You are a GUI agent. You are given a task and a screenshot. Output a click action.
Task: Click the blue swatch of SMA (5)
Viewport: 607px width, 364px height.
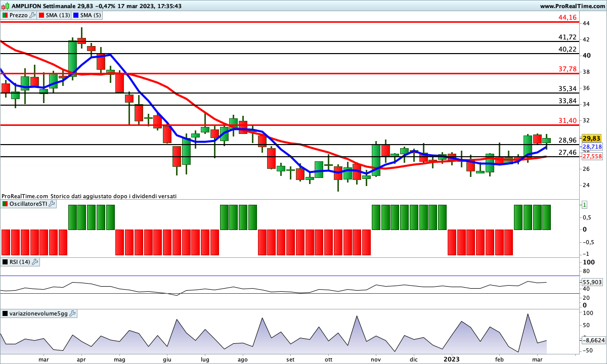(76, 15)
